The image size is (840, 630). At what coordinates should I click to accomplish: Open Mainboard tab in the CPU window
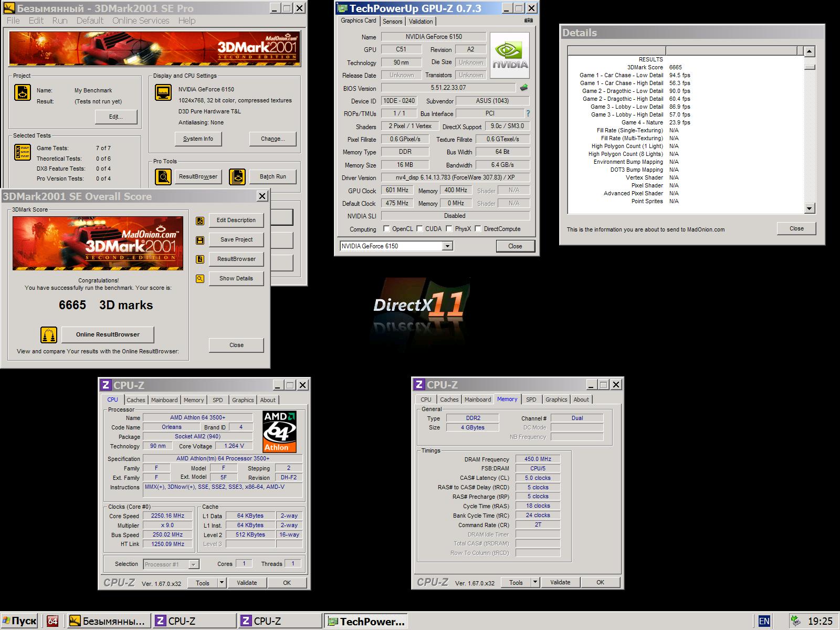pyautogui.click(x=164, y=400)
